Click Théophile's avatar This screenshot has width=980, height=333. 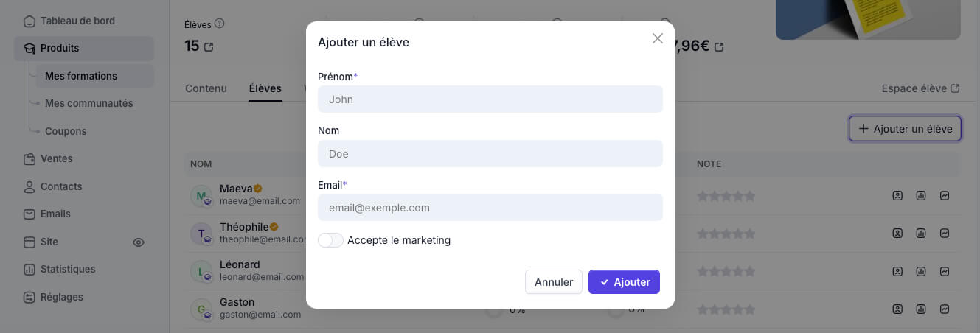(x=201, y=234)
